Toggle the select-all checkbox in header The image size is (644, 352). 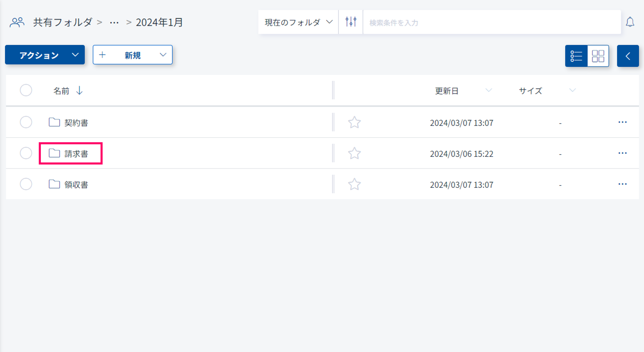[26, 90]
